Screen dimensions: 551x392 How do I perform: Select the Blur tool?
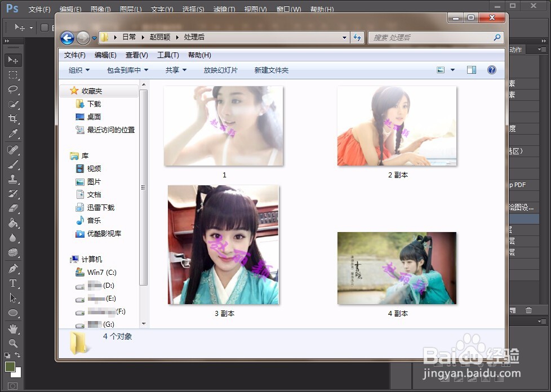tap(13, 238)
